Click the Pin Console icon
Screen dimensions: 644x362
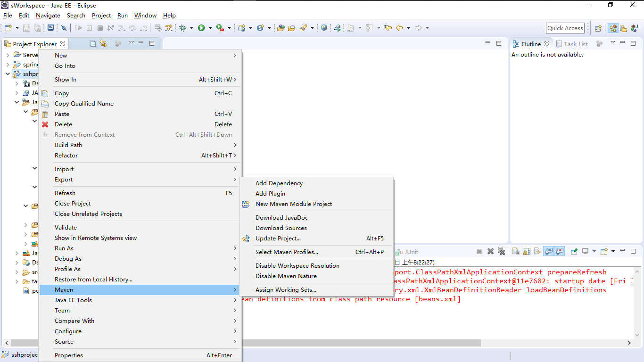pos(574,251)
